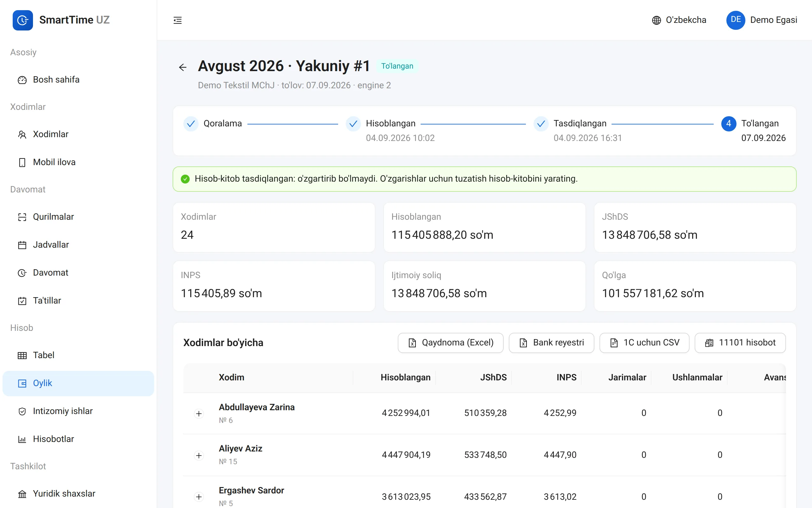Select the Oylik menu item

(78, 383)
